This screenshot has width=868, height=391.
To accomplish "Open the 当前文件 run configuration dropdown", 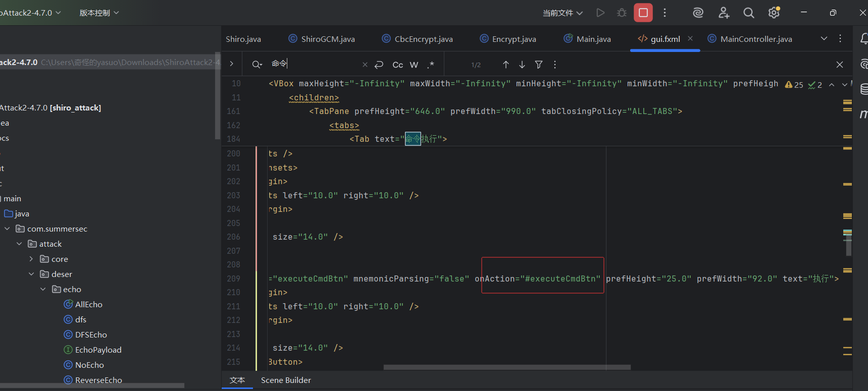I will (563, 13).
